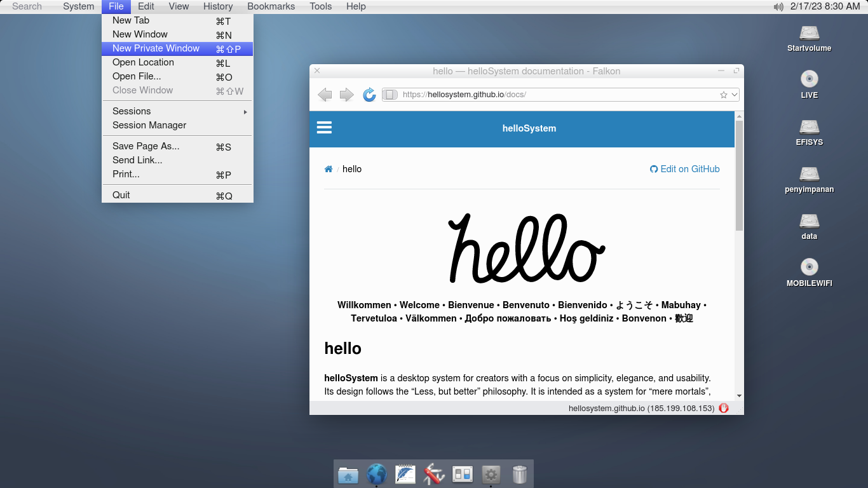Open the Tools menu
The image size is (868, 488).
tap(321, 6)
